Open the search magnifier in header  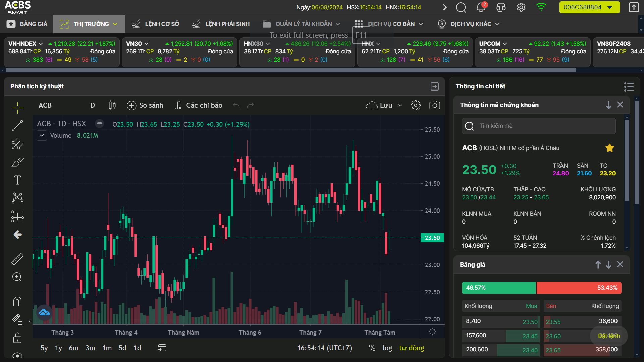[461, 7]
